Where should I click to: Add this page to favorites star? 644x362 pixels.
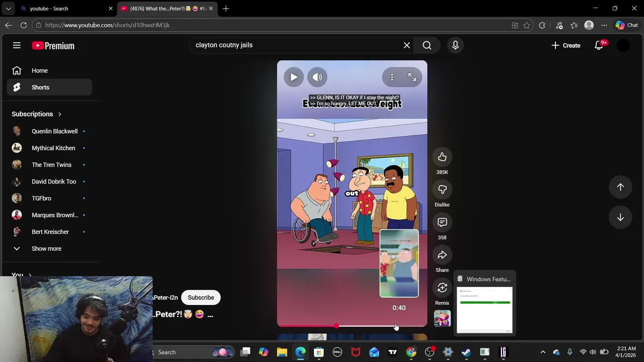(x=527, y=25)
